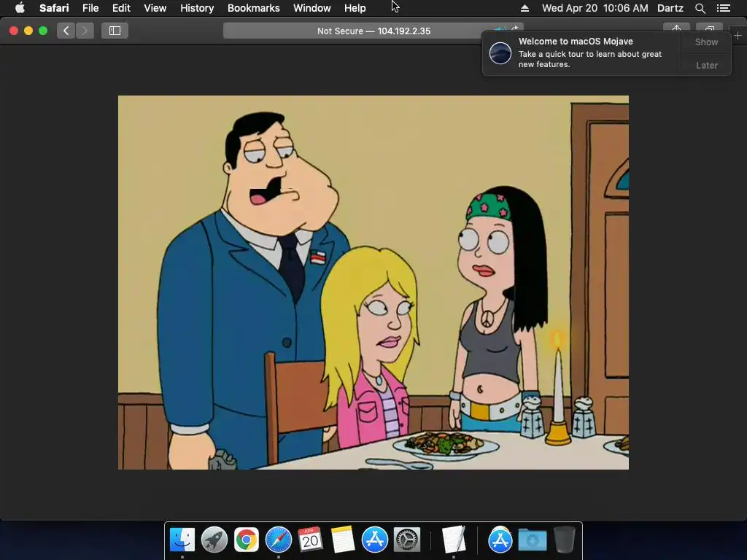Click the eject icon in menu bar
The height and width of the screenshot is (560, 747).
(x=525, y=8)
